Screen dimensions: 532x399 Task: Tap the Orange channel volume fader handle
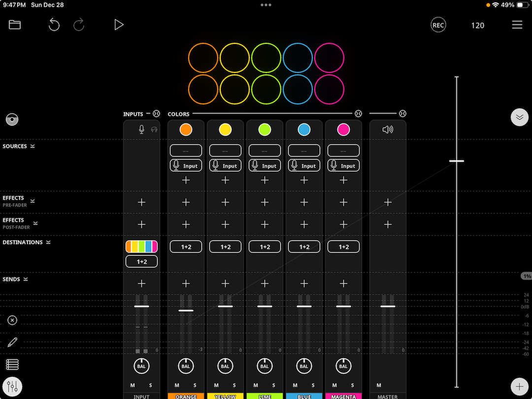[186, 310]
